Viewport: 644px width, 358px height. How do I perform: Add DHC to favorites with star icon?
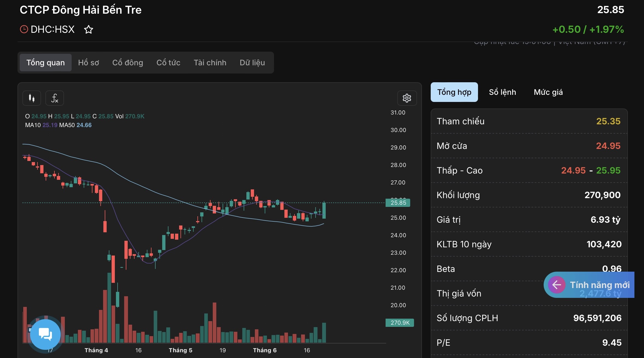88,30
